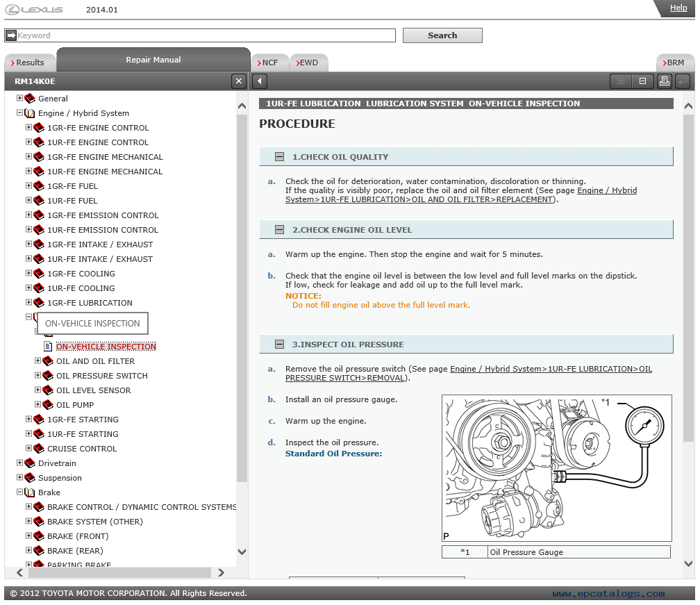Open OIL AND OIL FILTER REPLACEMENT link
Image resolution: width=700 pixels, height=605 pixels.
[460, 194]
